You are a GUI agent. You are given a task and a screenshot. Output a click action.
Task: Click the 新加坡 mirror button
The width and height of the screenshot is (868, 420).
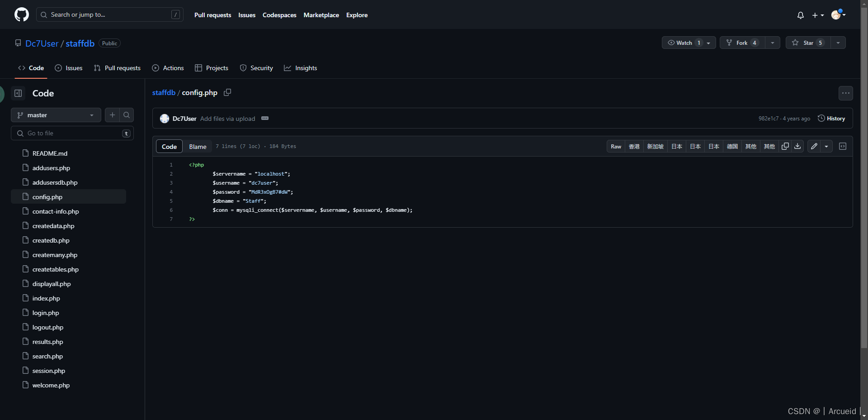(x=655, y=146)
